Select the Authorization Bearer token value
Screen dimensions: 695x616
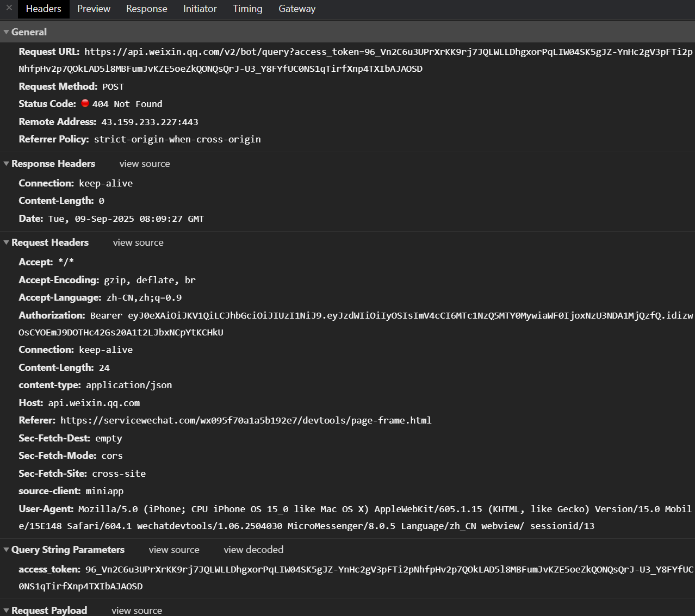click(356, 324)
